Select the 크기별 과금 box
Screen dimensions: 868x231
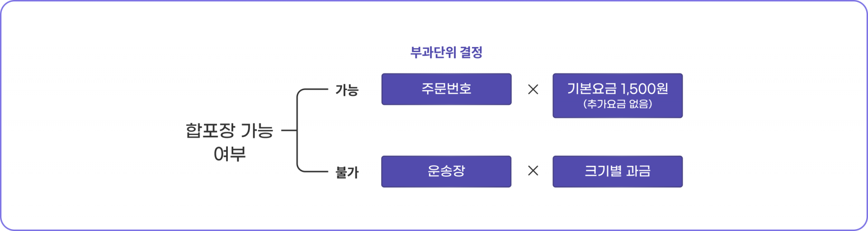click(618, 172)
